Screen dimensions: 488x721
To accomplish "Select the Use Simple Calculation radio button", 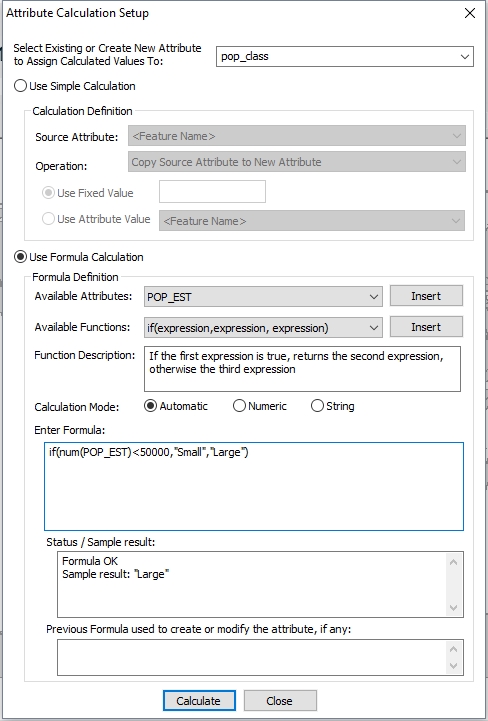I will pos(20,86).
